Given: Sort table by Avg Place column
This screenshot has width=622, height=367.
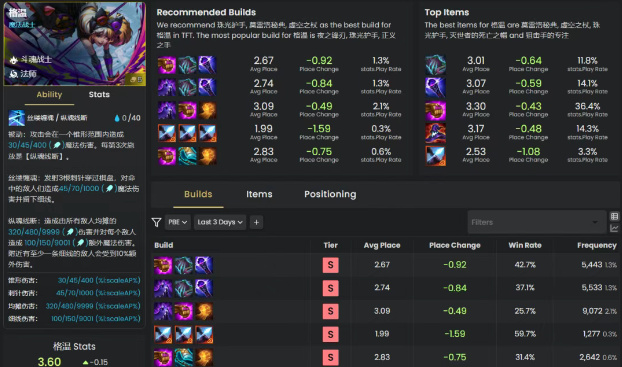Looking at the screenshot, I should (x=382, y=245).
